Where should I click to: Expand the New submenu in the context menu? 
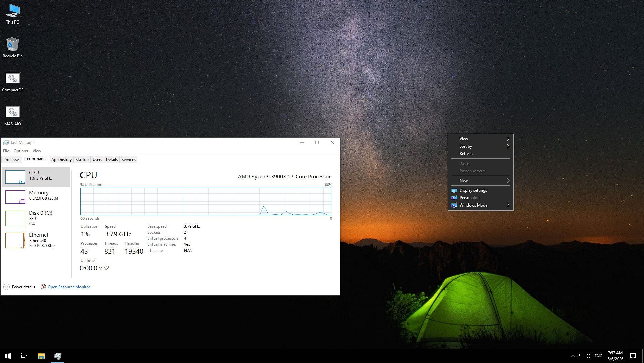pos(481,181)
